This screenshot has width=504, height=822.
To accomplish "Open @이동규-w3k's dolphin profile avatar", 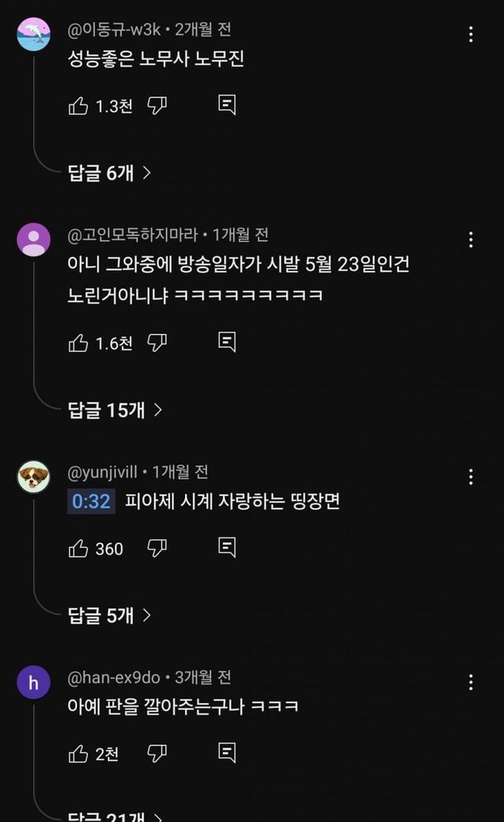I will coord(33,34).
